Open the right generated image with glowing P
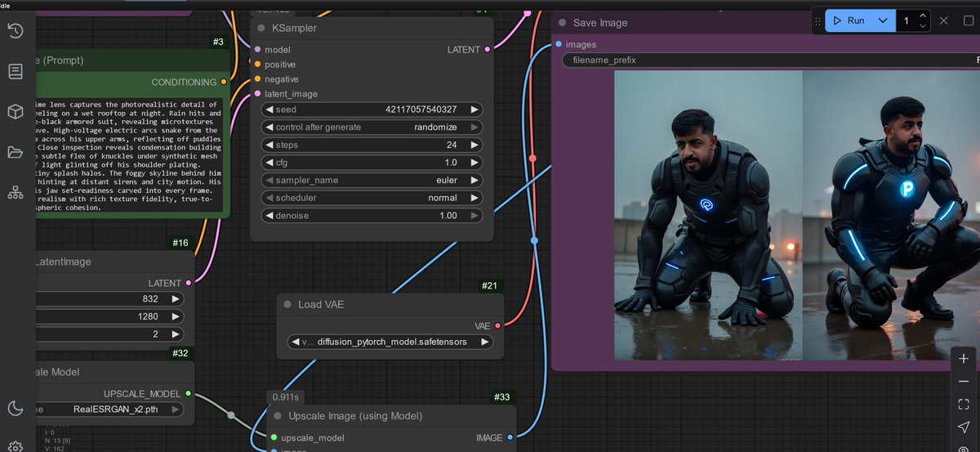Screen dimensions: 980x452 [x=891, y=216]
